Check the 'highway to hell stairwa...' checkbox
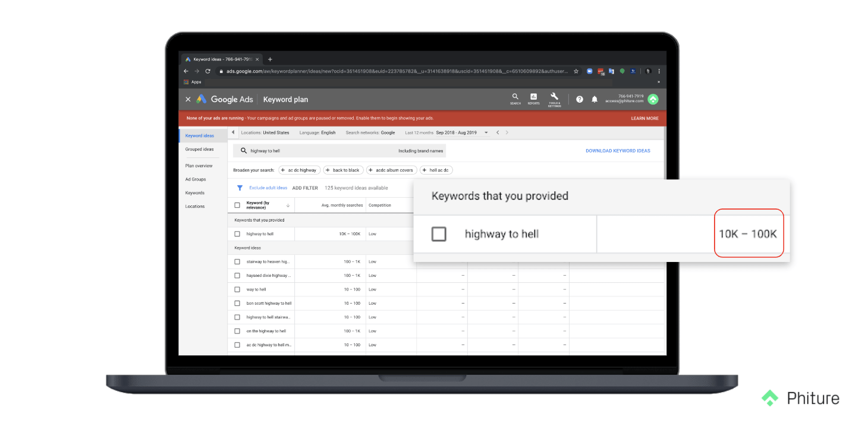868x436 pixels. pyautogui.click(x=237, y=317)
